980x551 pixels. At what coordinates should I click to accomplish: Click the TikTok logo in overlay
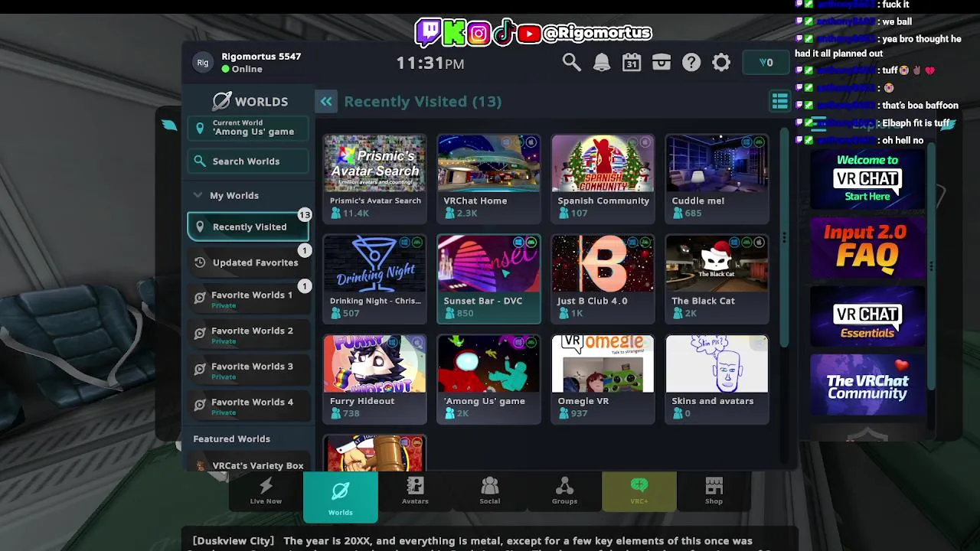pyautogui.click(x=503, y=32)
